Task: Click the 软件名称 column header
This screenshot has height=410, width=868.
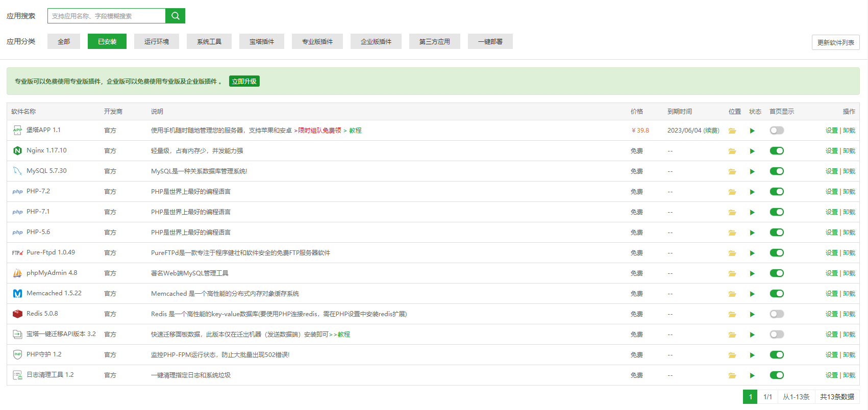Action: tap(23, 112)
